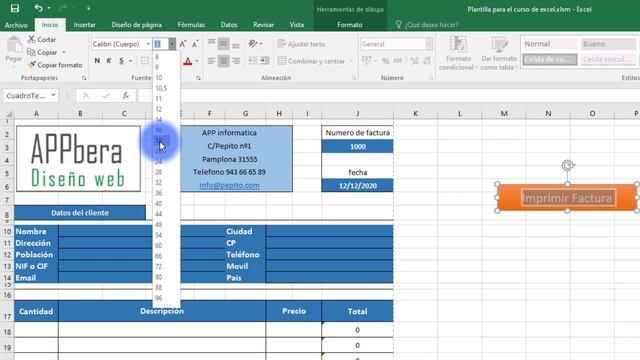Open Formato condicional menu

point(458,53)
